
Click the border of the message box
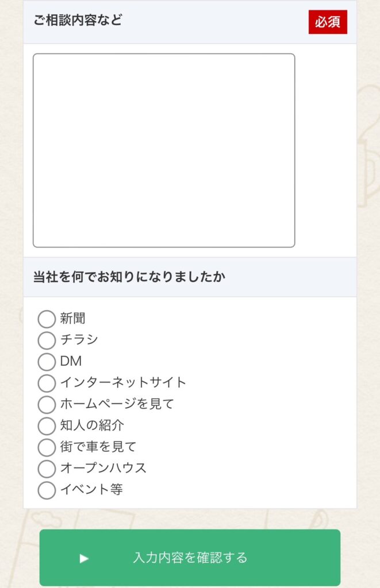(x=166, y=55)
